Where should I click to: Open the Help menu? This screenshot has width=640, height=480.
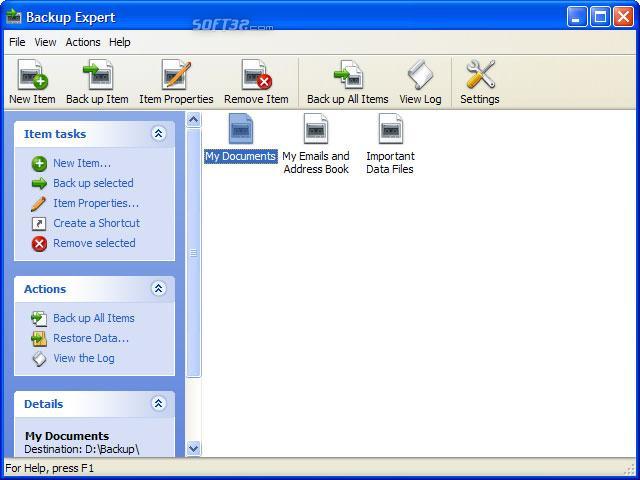point(120,42)
